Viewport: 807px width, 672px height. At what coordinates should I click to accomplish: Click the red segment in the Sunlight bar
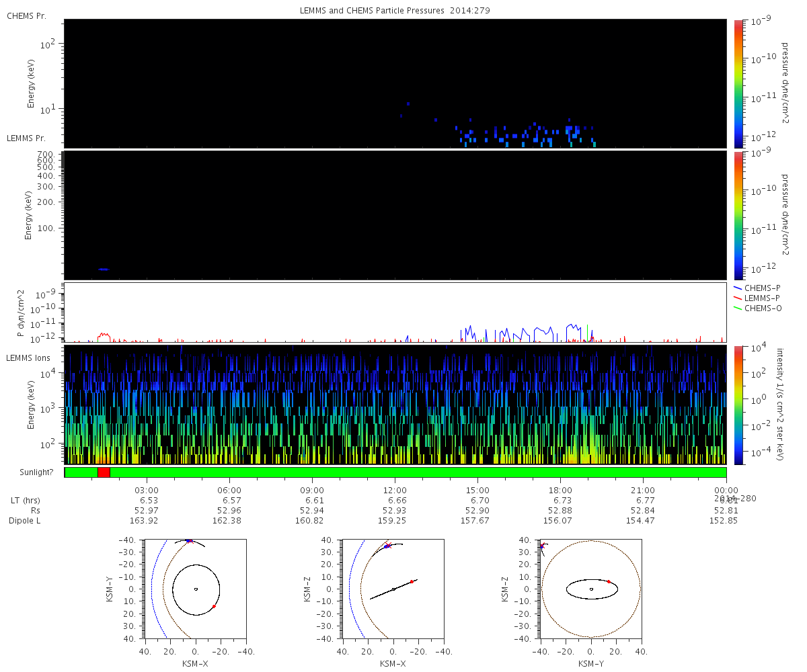point(104,472)
